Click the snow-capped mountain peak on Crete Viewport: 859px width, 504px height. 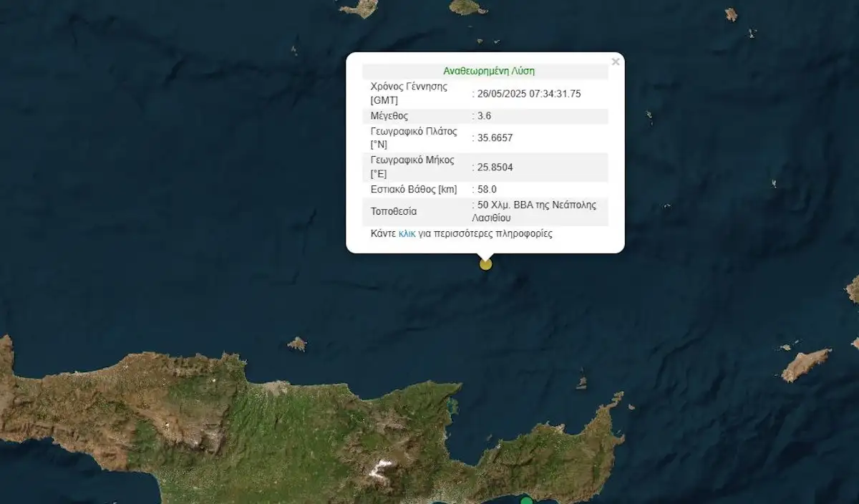click(379, 469)
